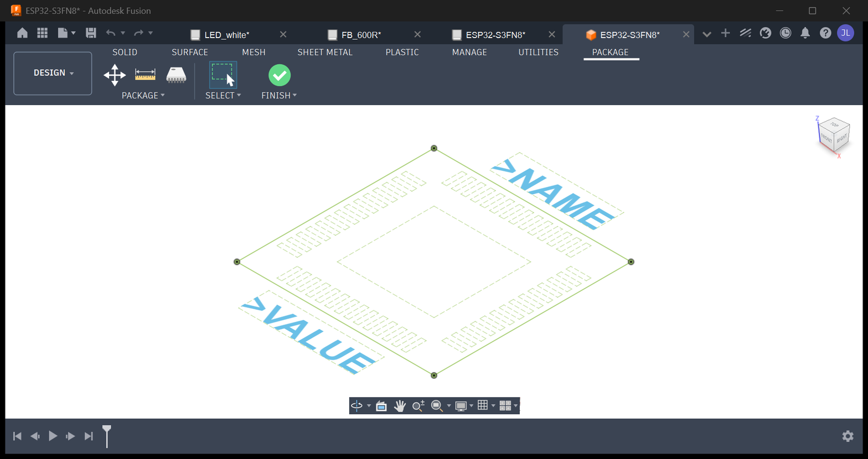This screenshot has height=459, width=868.
Task: Select the MESH ribbon tab
Action: 254,52
